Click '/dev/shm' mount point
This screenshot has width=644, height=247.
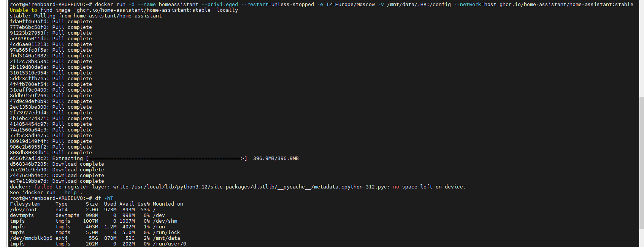click(x=165, y=221)
